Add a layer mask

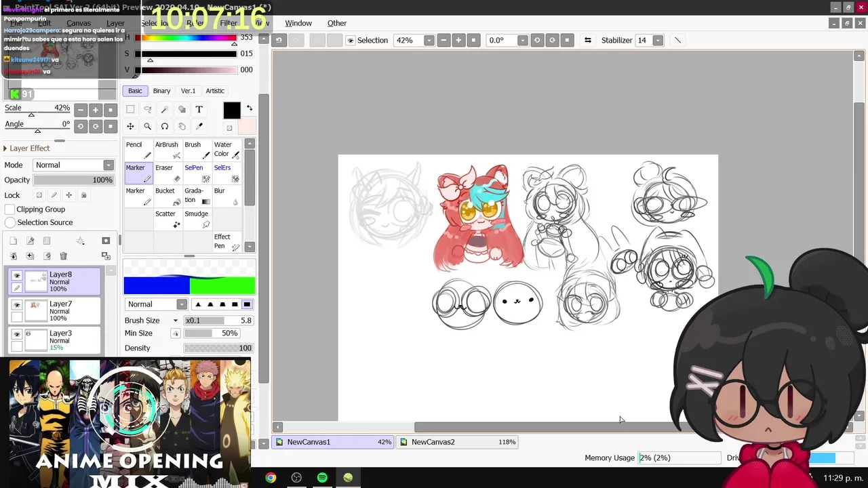(x=106, y=241)
